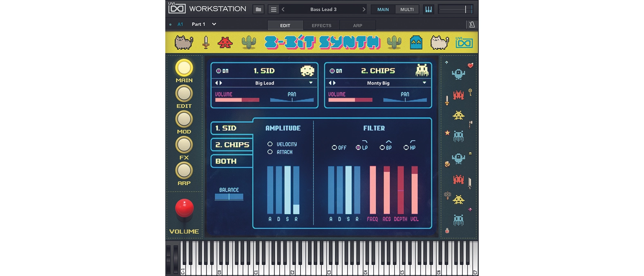
Task: Open the Big Lead waveform dropdown
Action: tap(311, 83)
